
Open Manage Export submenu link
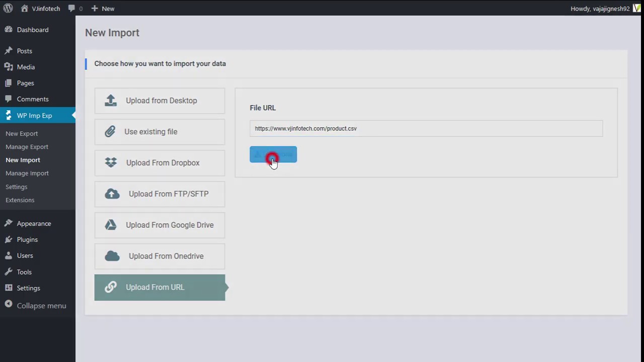click(x=27, y=147)
